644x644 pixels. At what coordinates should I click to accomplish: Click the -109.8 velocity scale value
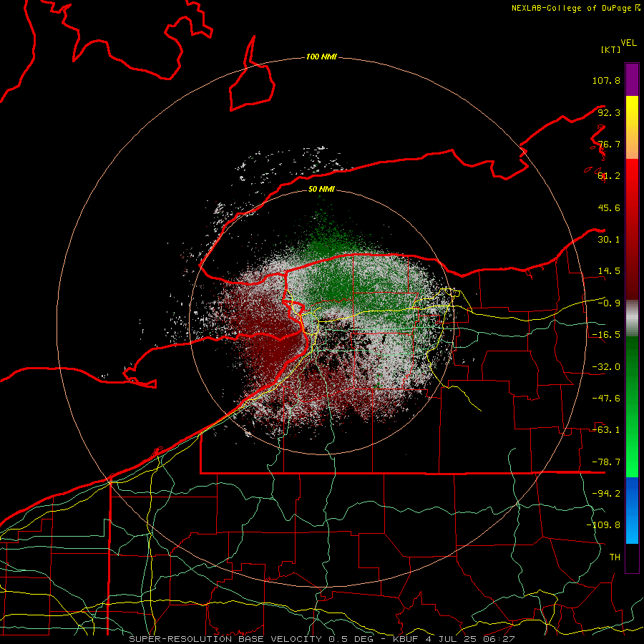(603, 525)
